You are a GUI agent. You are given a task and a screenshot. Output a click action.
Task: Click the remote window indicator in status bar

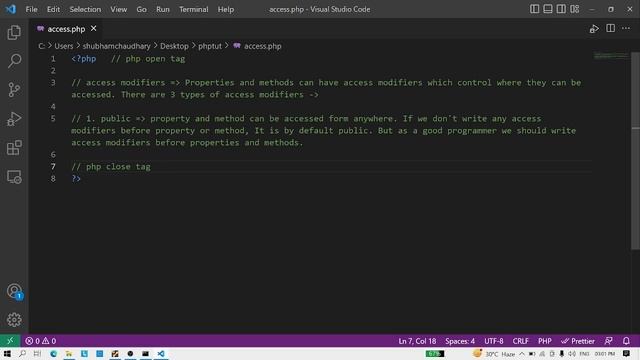10,340
